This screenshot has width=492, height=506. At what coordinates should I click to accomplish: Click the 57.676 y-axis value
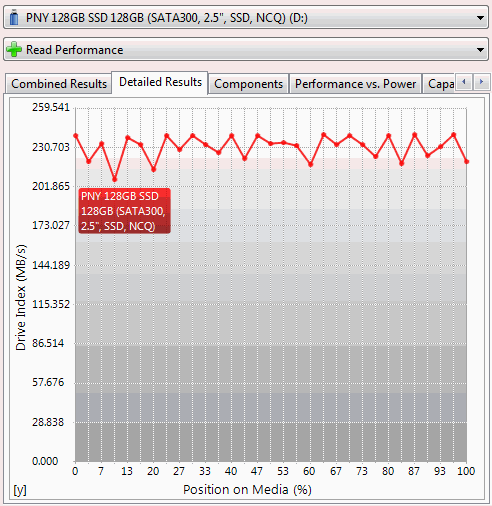(x=48, y=382)
